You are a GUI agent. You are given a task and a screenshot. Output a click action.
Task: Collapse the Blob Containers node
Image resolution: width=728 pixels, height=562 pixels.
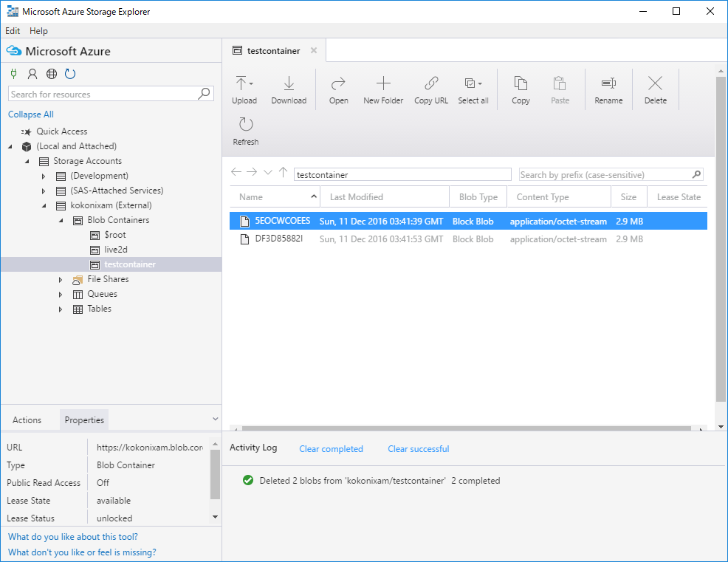pyautogui.click(x=61, y=220)
